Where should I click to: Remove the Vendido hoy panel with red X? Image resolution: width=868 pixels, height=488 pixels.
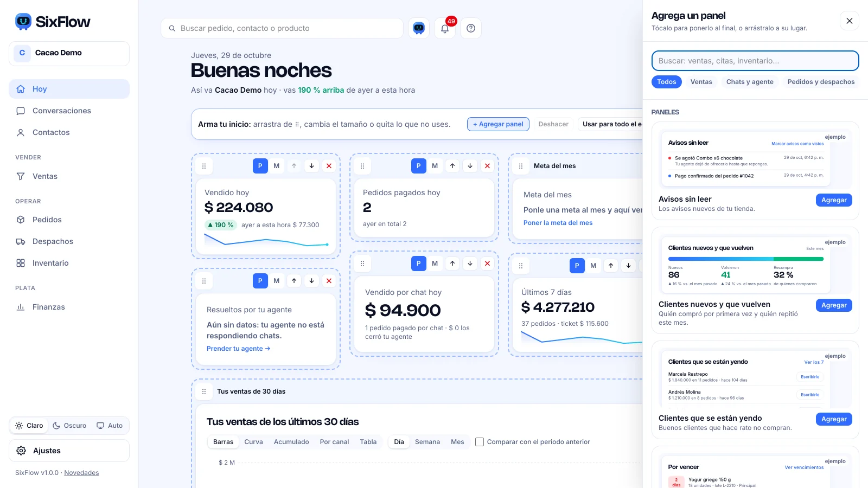[x=329, y=166]
